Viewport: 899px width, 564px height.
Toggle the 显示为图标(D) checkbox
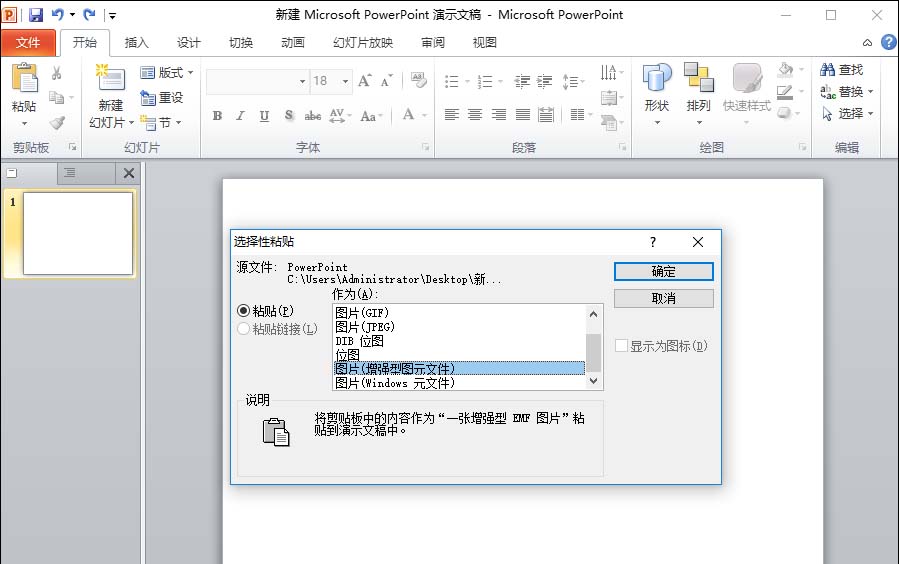[621, 346]
